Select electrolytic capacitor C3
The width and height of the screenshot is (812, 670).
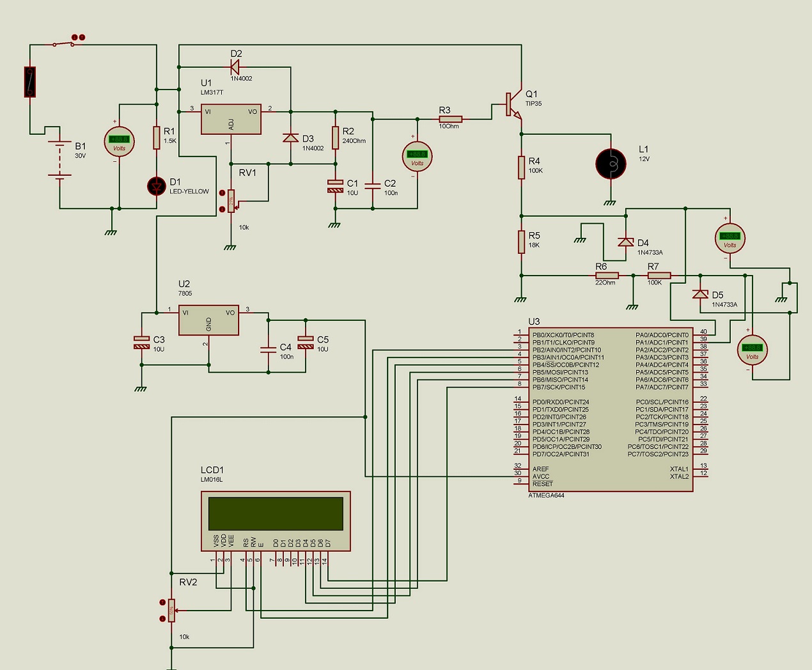pos(142,343)
